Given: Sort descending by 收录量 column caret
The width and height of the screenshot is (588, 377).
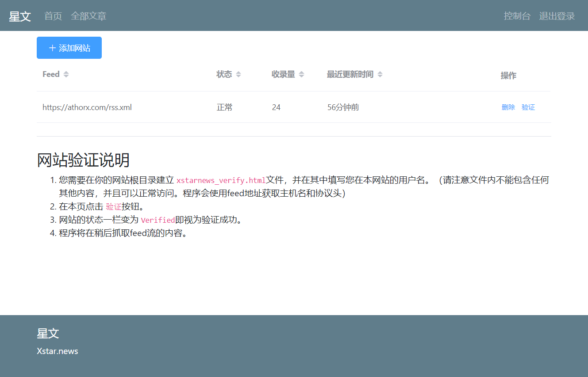Looking at the screenshot, I should (302, 76).
